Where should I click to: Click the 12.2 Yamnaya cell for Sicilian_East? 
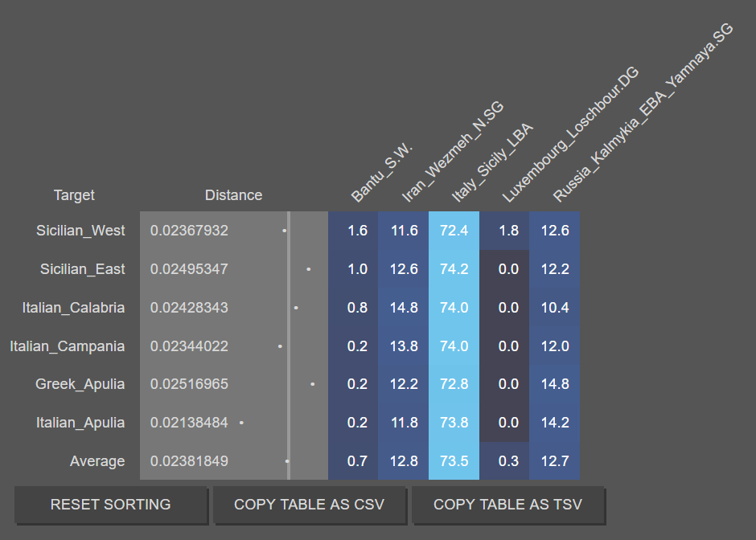click(x=554, y=269)
